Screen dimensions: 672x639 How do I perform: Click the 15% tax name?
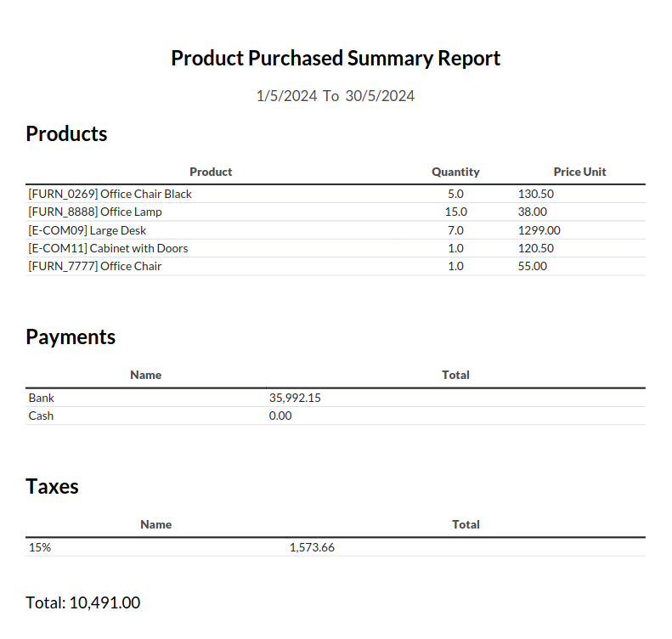40,547
